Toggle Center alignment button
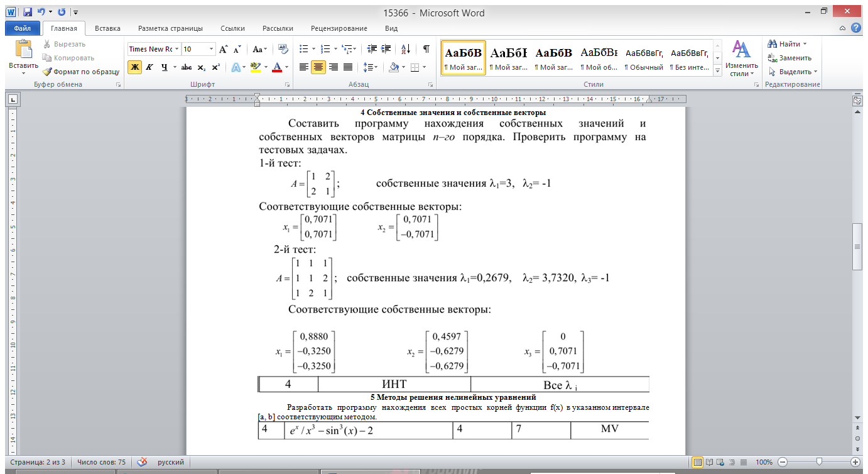The height and width of the screenshot is (474, 868). (318, 67)
